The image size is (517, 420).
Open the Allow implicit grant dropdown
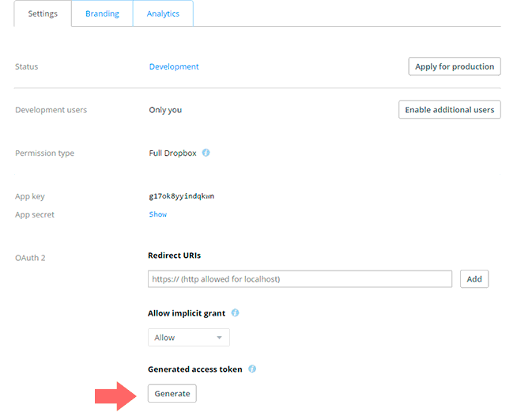click(x=189, y=337)
